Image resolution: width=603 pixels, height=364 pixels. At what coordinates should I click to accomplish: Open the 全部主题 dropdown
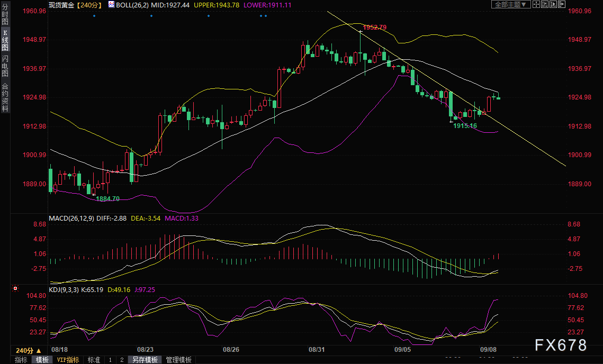tap(511, 4)
